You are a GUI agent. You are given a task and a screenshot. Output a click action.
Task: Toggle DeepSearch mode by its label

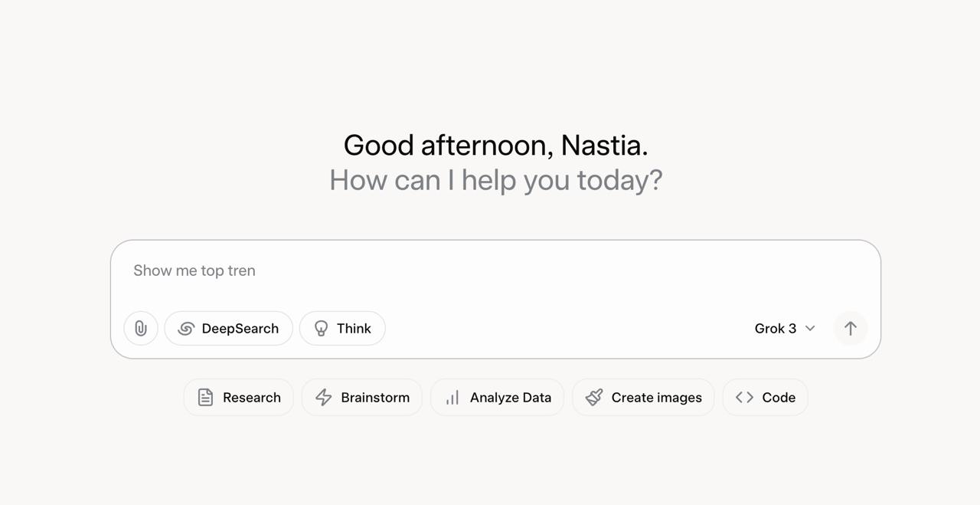240,329
